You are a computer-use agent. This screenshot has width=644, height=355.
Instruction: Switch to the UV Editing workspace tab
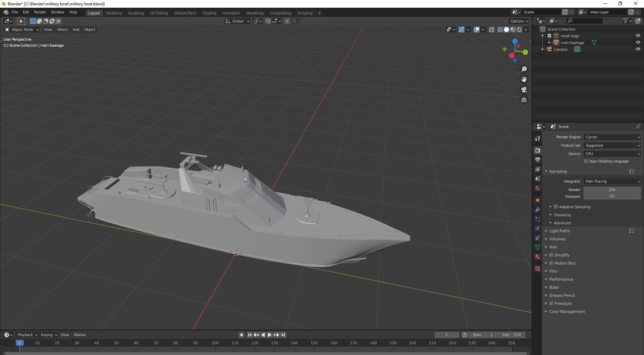click(x=159, y=13)
